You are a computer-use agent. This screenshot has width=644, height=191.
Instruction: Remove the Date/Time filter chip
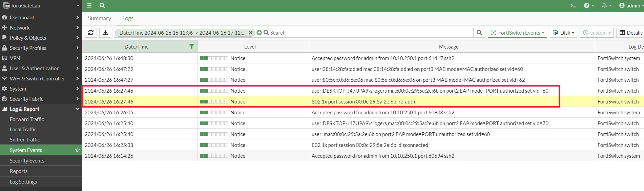251,33
